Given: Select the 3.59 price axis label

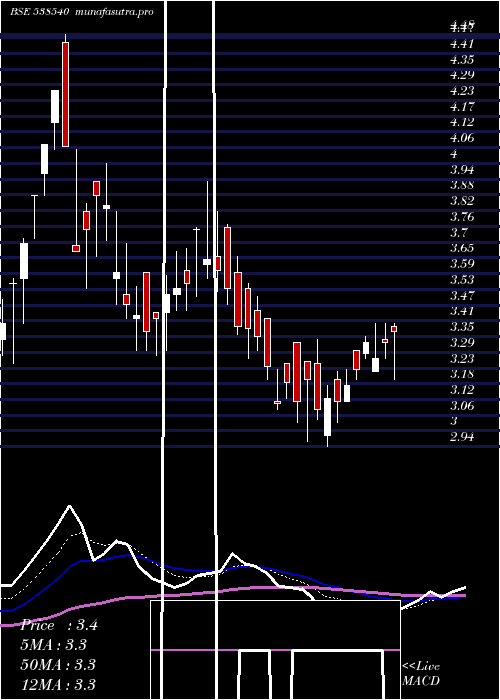Looking at the screenshot, I should (x=462, y=264).
